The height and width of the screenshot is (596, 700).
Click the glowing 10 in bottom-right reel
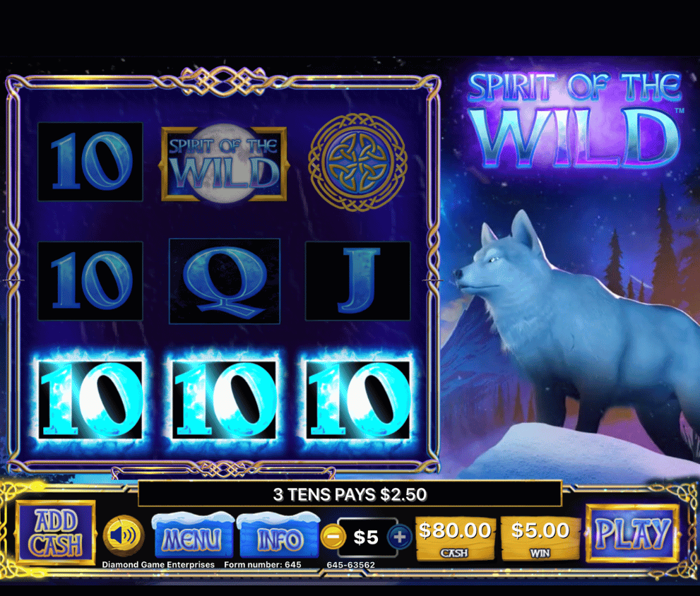click(x=357, y=400)
